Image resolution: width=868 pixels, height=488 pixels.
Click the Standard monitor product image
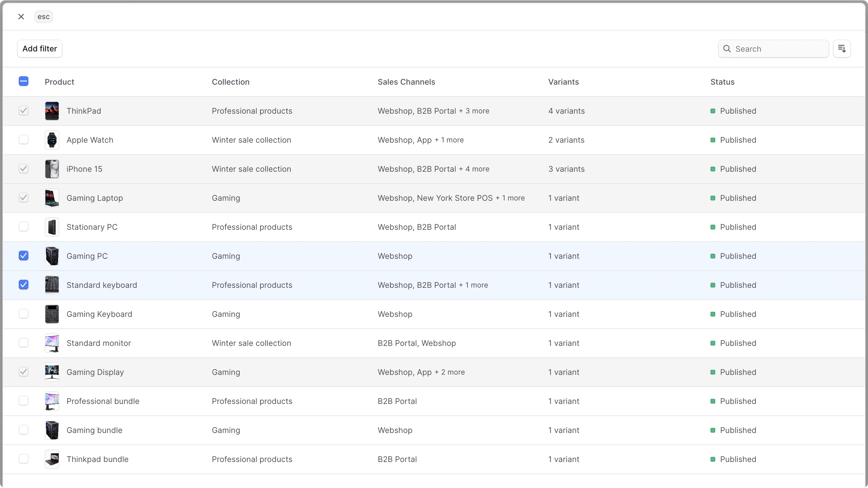coord(52,343)
